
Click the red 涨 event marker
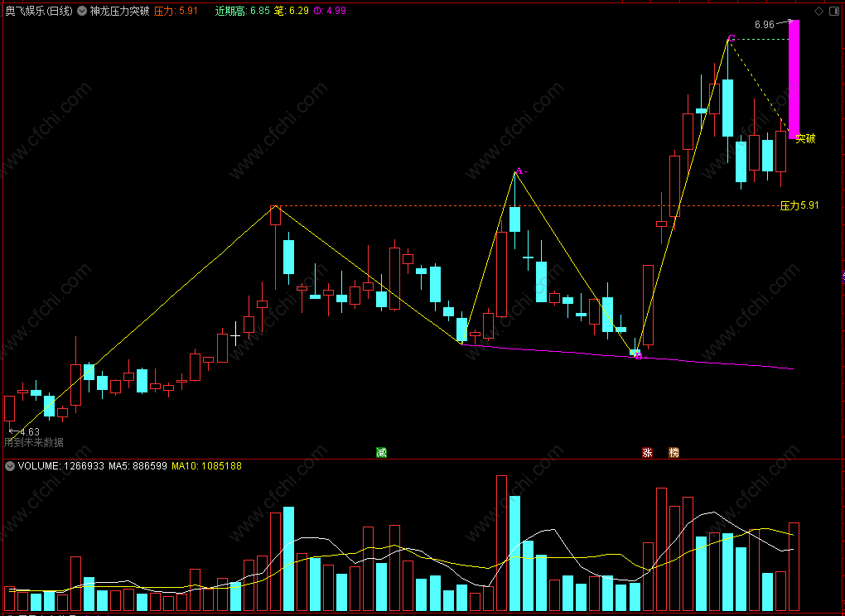[647, 452]
